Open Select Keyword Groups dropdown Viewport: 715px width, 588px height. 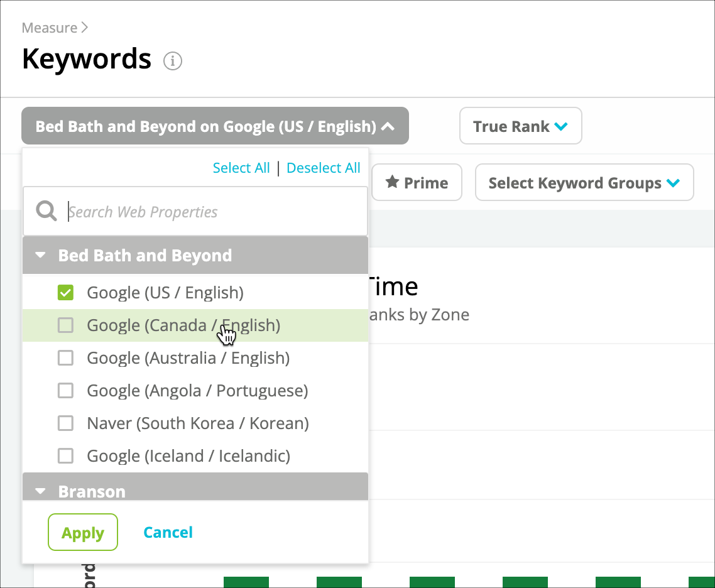click(x=584, y=182)
